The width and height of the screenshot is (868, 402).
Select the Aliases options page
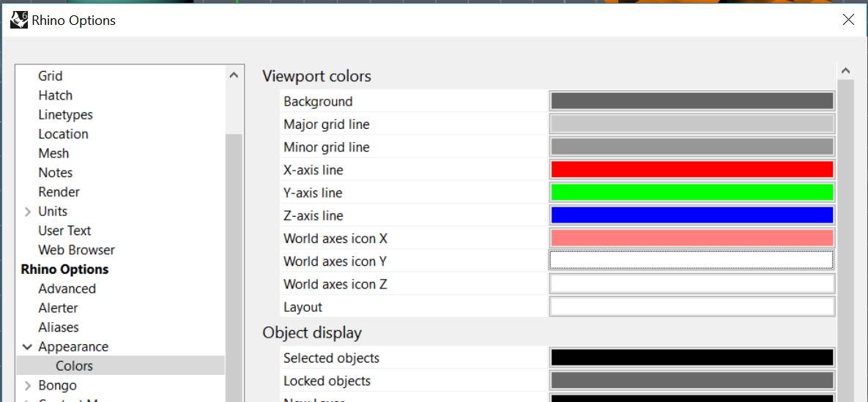coord(59,327)
